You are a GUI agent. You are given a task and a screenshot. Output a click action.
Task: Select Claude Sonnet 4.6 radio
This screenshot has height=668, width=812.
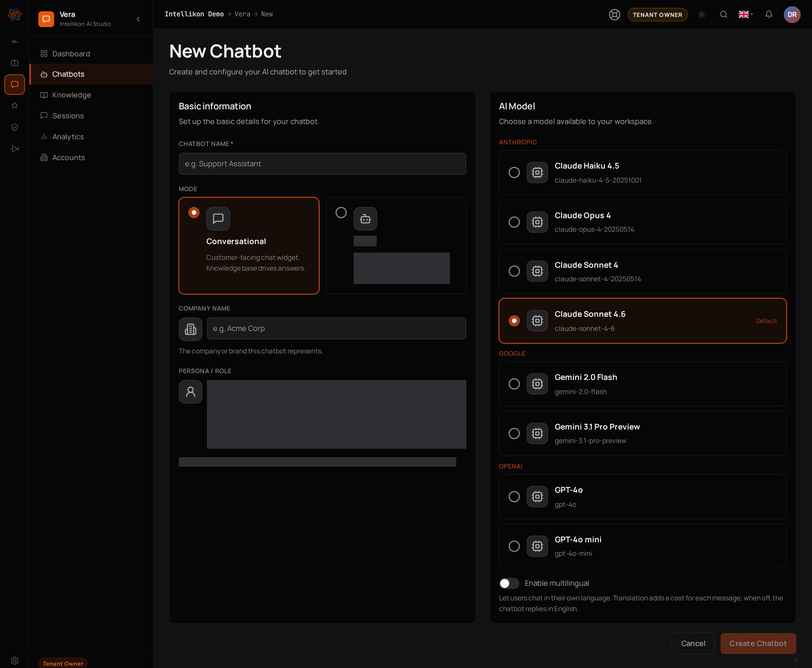coord(514,320)
